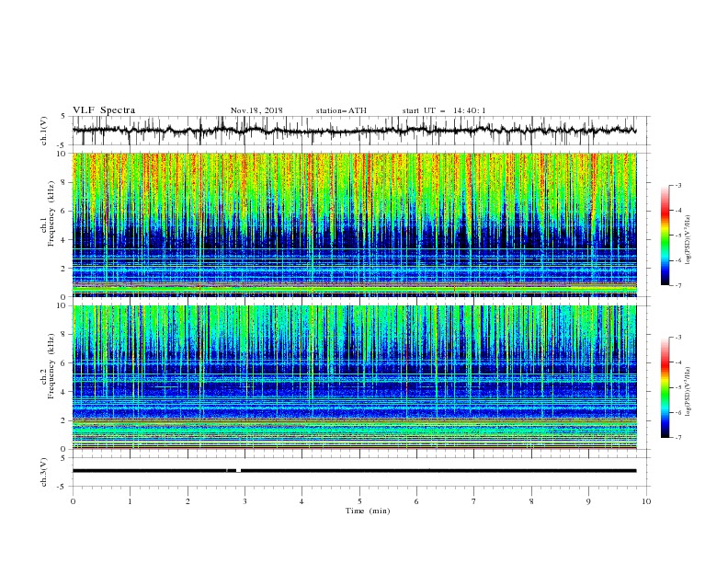Click the ch.2 spectrogram panel
Viewport: 728px width, 563px height.
click(x=354, y=377)
